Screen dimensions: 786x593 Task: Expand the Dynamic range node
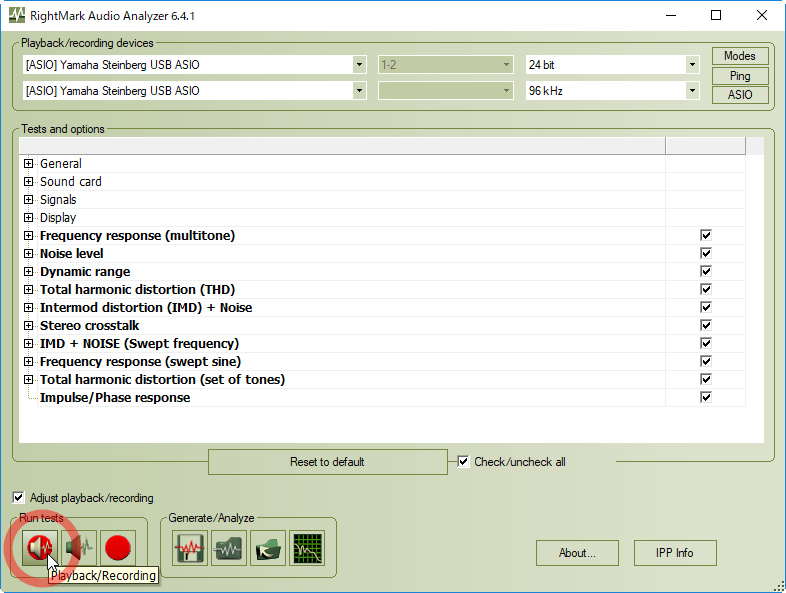click(x=29, y=272)
